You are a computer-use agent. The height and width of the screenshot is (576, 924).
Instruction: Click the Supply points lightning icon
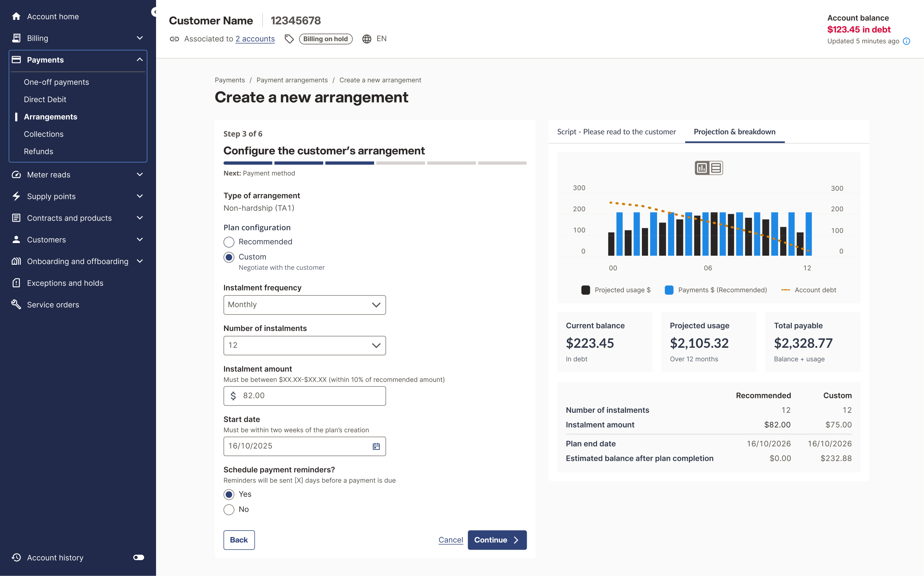[16, 196]
